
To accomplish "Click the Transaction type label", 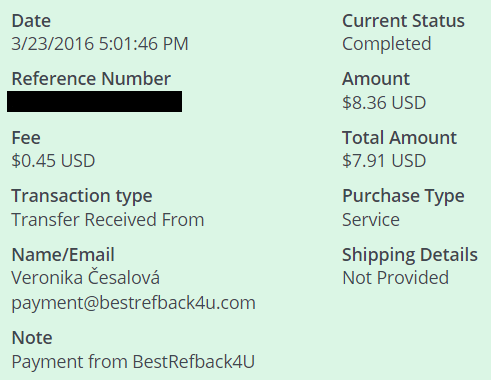I will click(82, 196).
